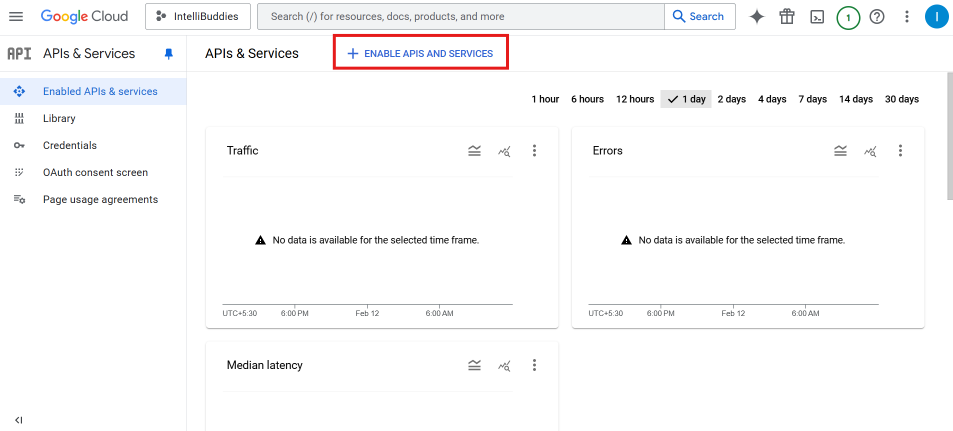
Task: Open more options for Median latency chart
Action: 534,365
